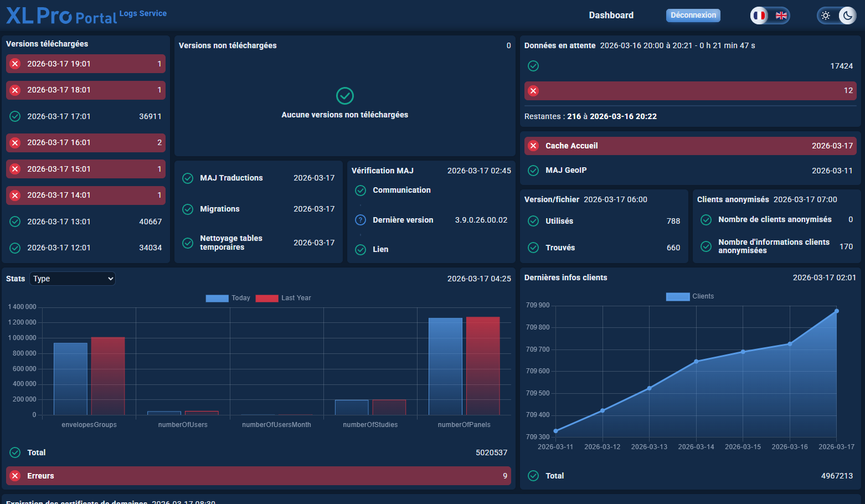Select the English flag in the language switch
Image resolution: width=865 pixels, height=504 pixels.
[781, 16]
